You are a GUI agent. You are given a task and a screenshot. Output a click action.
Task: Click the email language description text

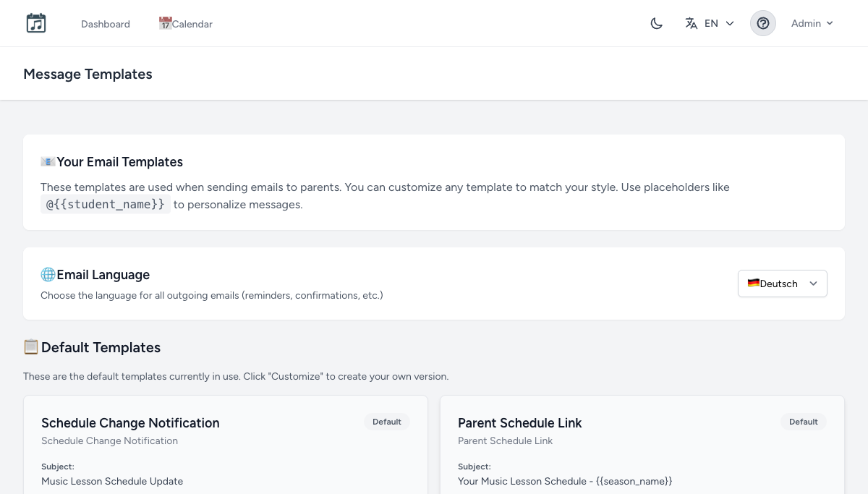[212, 295]
